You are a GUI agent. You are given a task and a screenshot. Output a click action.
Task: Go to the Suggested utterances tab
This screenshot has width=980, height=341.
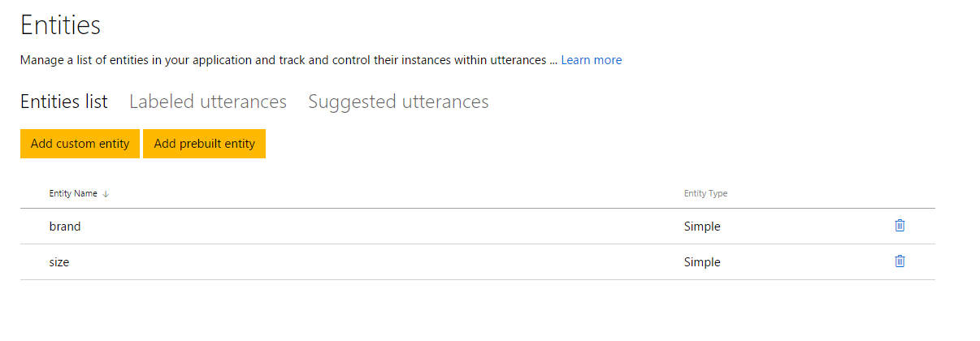click(398, 102)
